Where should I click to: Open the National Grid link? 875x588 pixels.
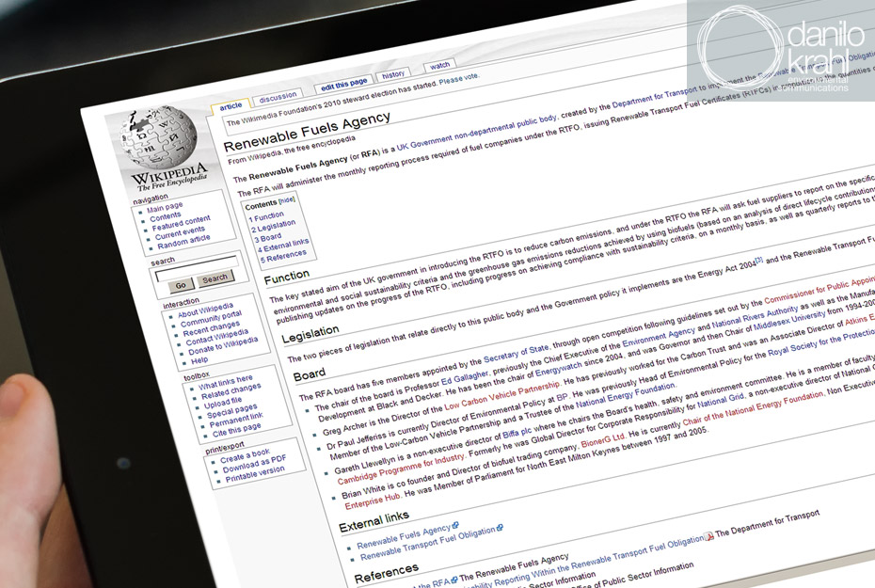coord(721,400)
